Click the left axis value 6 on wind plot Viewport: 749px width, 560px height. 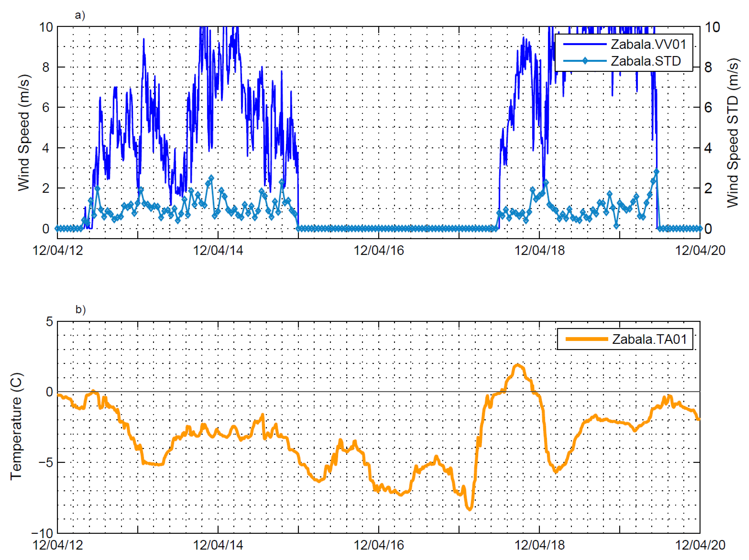[46, 108]
